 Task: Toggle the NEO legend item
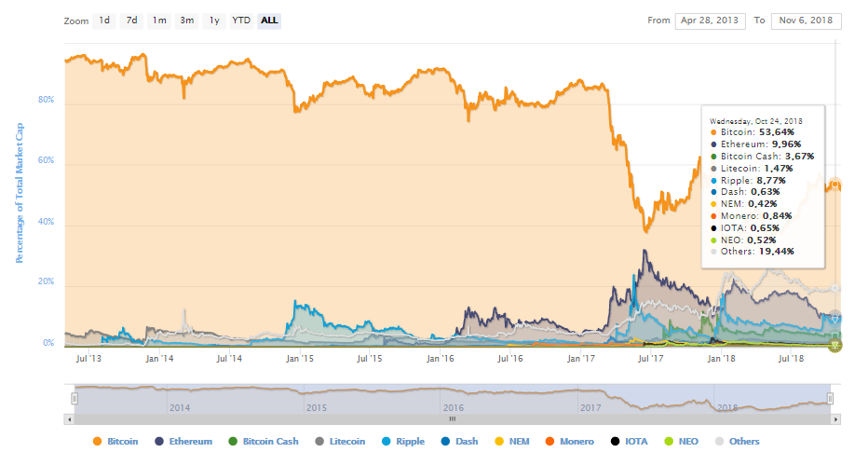point(682,442)
